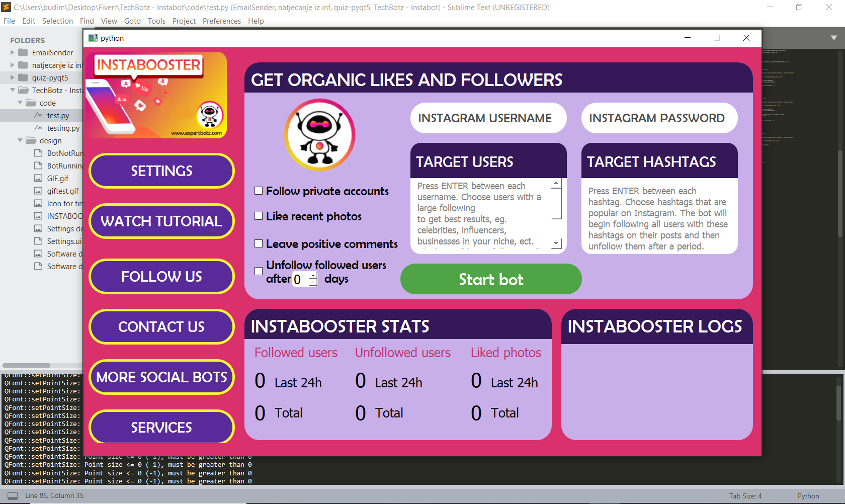Click the python window title bar icon
The width and height of the screenshot is (845, 504).
click(x=93, y=38)
